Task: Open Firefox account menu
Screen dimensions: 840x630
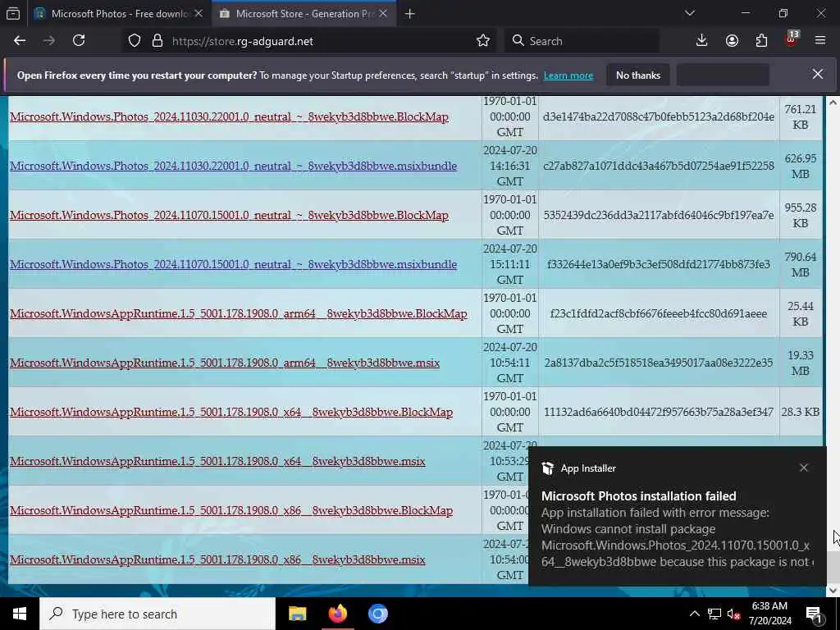Action: click(732, 41)
